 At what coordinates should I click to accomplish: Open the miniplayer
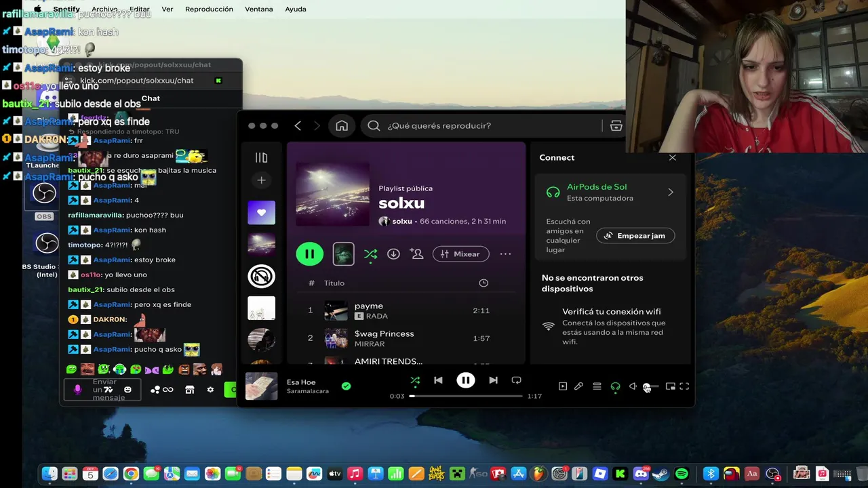tap(670, 386)
